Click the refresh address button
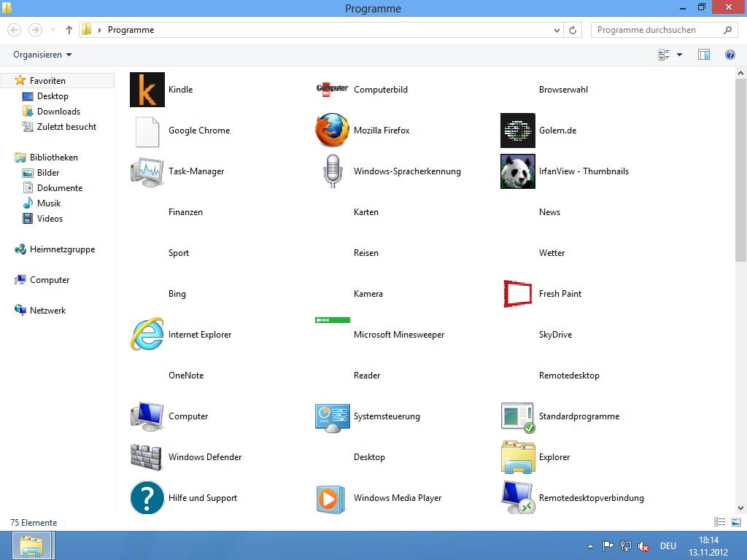This screenshot has width=747, height=560. coord(573,30)
